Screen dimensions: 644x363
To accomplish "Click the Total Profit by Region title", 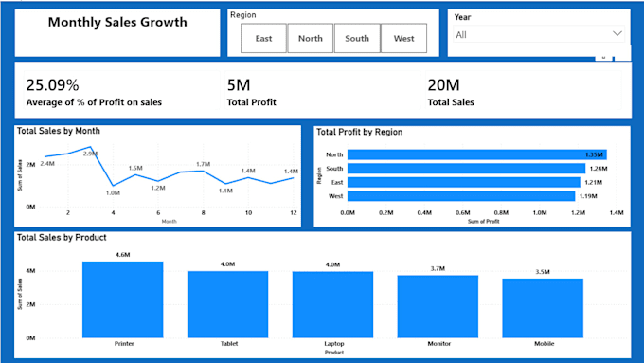I will point(359,132).
